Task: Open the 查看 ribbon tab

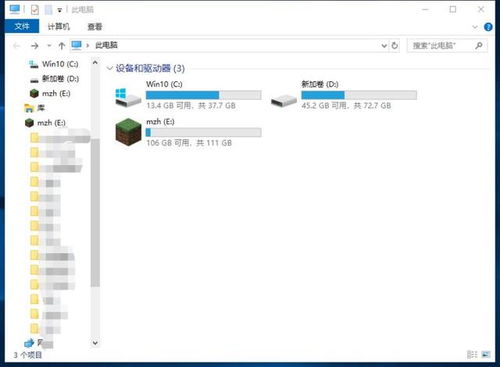Action: (x=95, y=27)
